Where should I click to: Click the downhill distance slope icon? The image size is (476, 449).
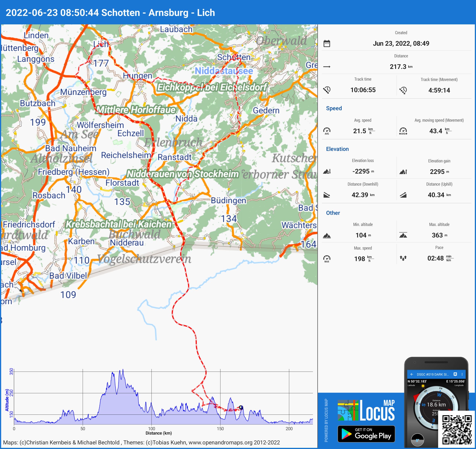click(327, 195)
